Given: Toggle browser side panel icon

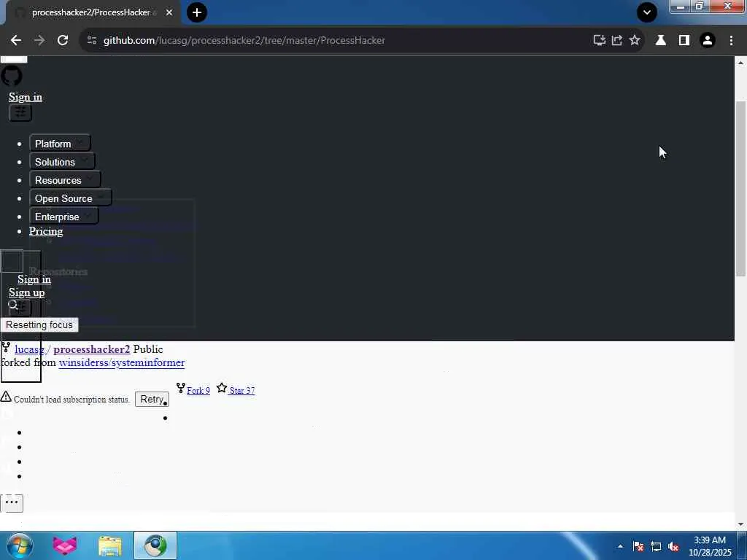Looking at the screenshot, I should (x=684, y=41).
